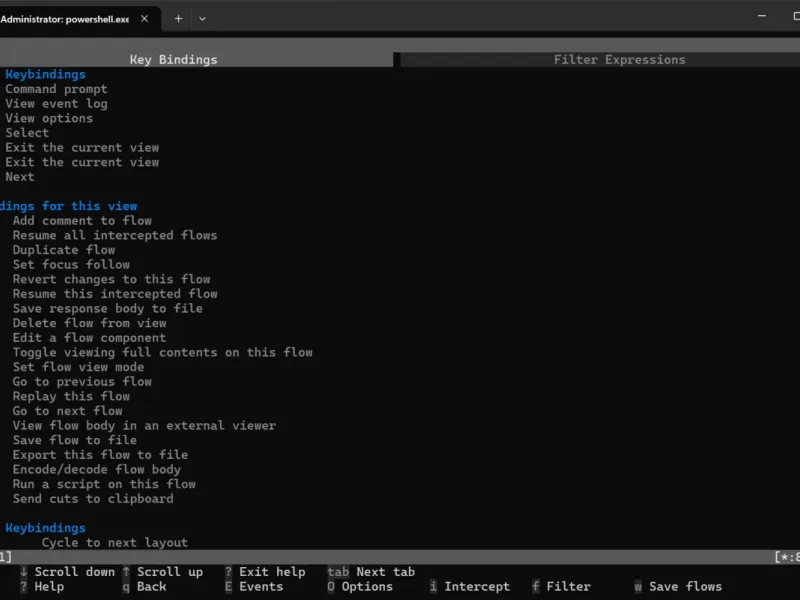Select 'Save response body to file' row
This screenshot has height=600, width=800.
108,309
